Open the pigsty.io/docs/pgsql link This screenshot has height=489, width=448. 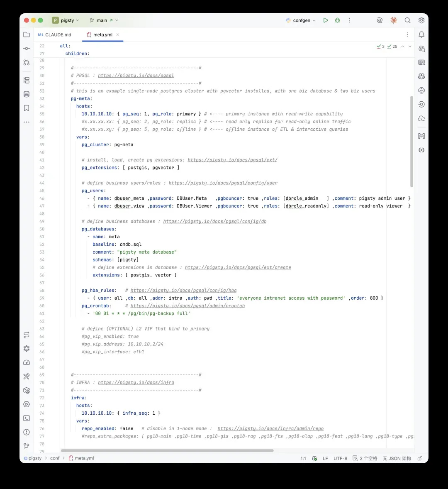[x=136, y=76]
